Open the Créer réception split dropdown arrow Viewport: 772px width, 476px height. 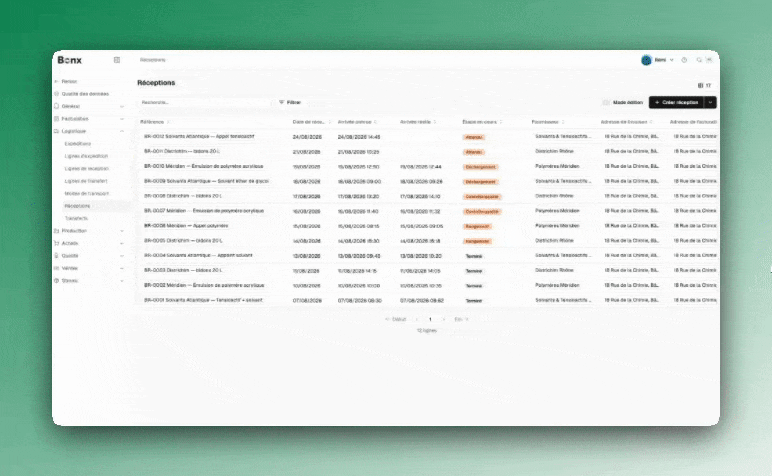point(710,102)
